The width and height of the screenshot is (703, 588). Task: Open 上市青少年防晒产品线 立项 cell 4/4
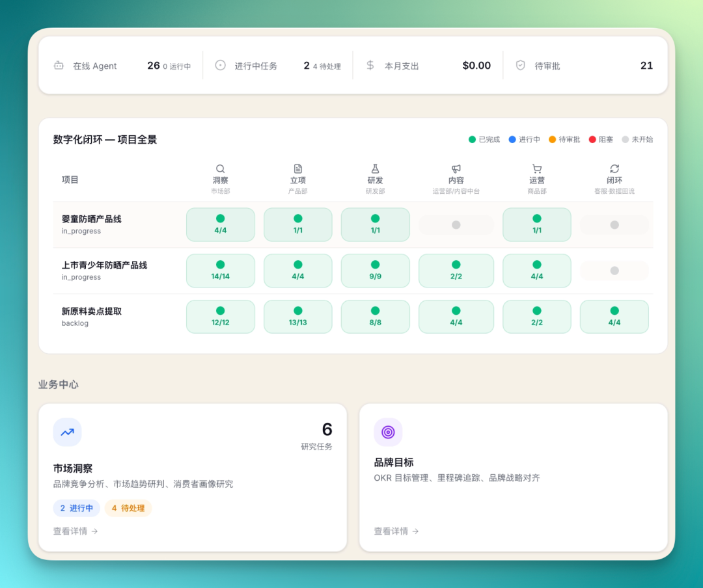(x=297, y=271)
